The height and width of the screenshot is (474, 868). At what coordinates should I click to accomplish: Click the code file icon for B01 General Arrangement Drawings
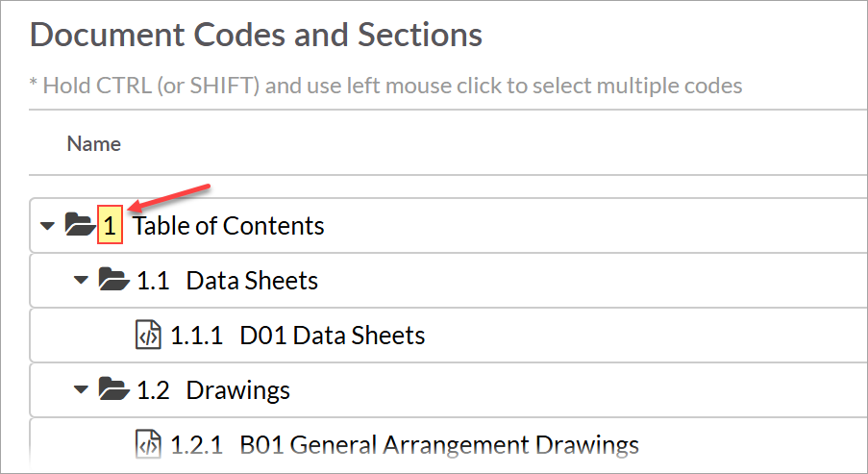coord(148,445)
